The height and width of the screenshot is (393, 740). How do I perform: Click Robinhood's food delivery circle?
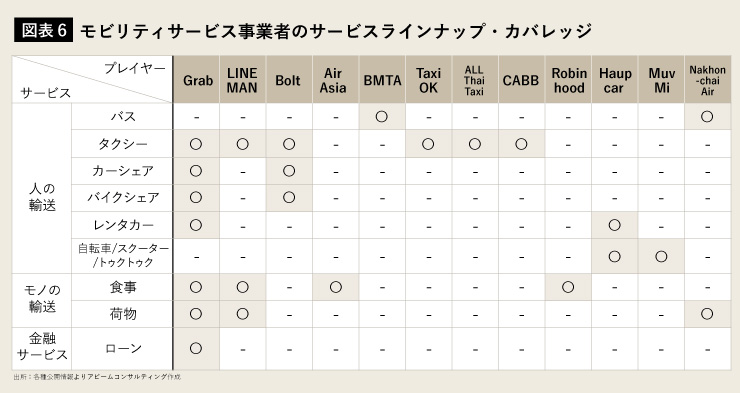pyautogui.click(x=568, y=287)
